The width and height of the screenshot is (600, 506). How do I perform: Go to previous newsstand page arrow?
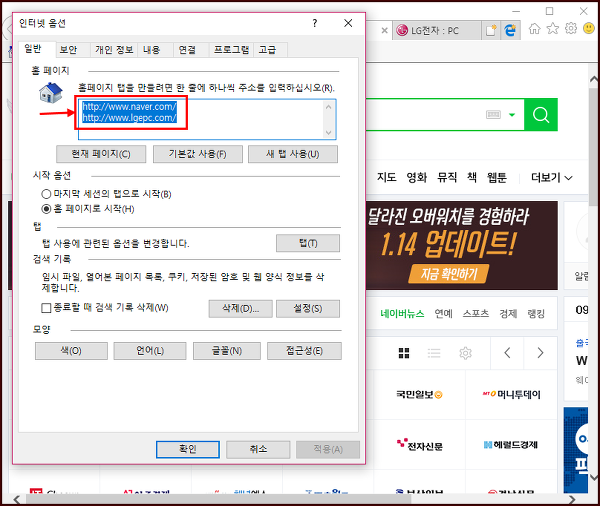pyautogui.click(x=507, y=353)
